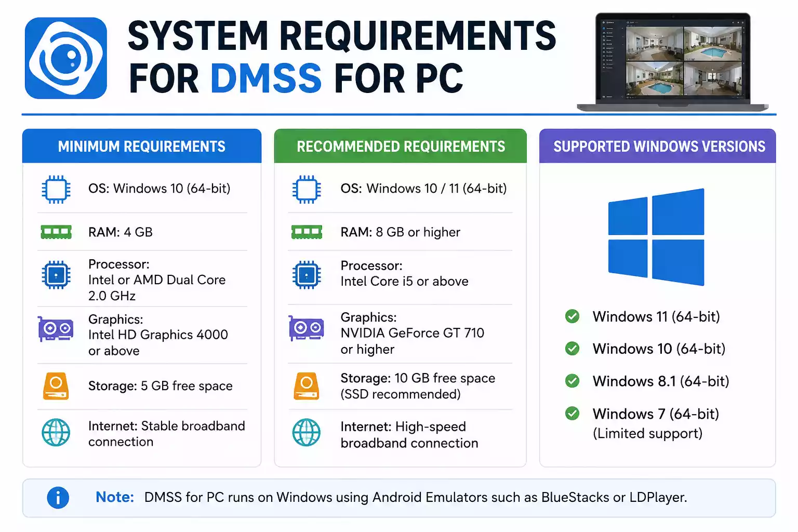
Task: Click the text "Intel HD Graphics 4000"
Action: 158,335
